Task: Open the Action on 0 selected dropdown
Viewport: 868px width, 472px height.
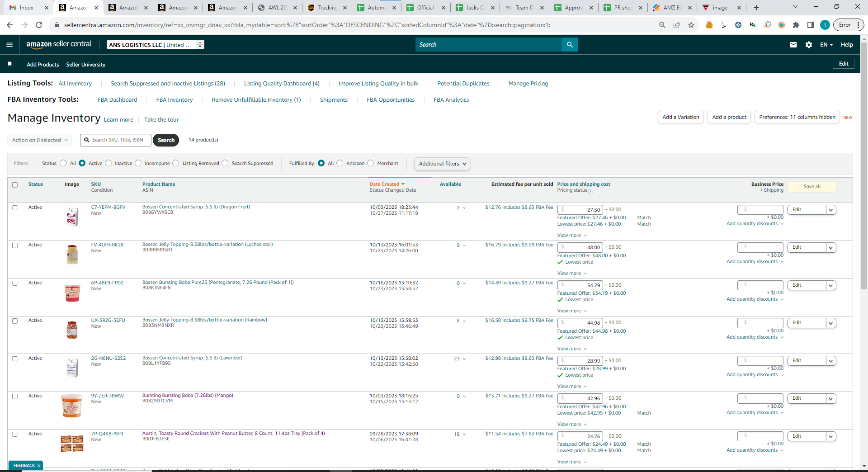Action: pos(40,140)
